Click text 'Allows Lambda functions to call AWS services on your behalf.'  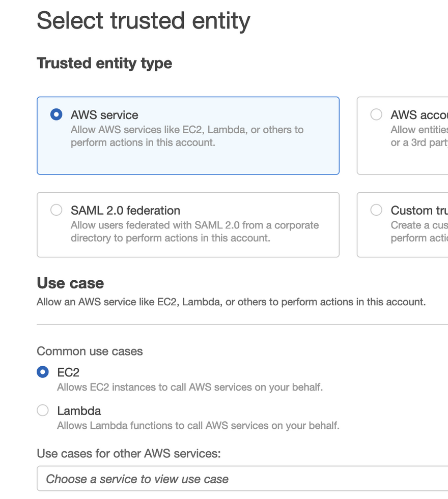[199, 425]
